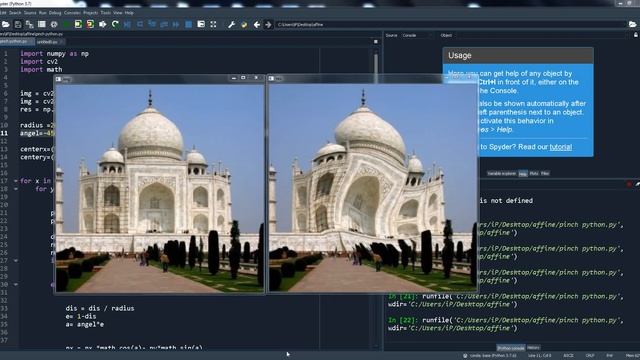Click the console options pencil icon

pos(637,184)
